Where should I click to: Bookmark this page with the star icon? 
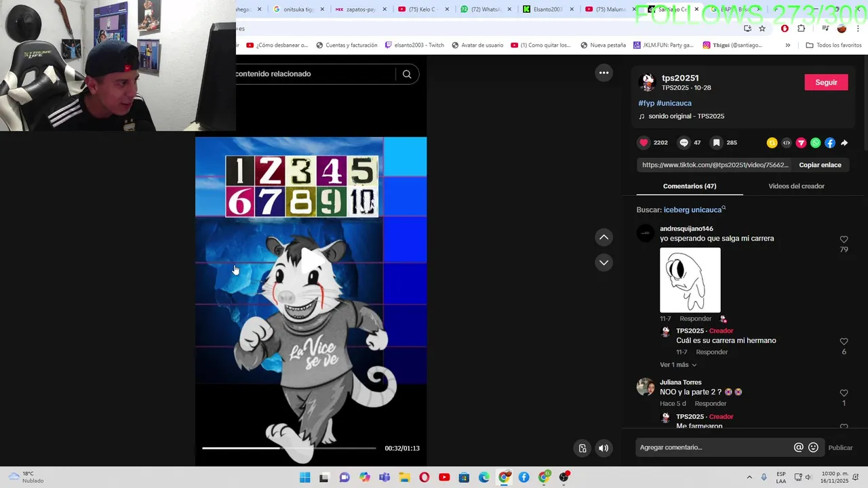(x=762, y=28)
